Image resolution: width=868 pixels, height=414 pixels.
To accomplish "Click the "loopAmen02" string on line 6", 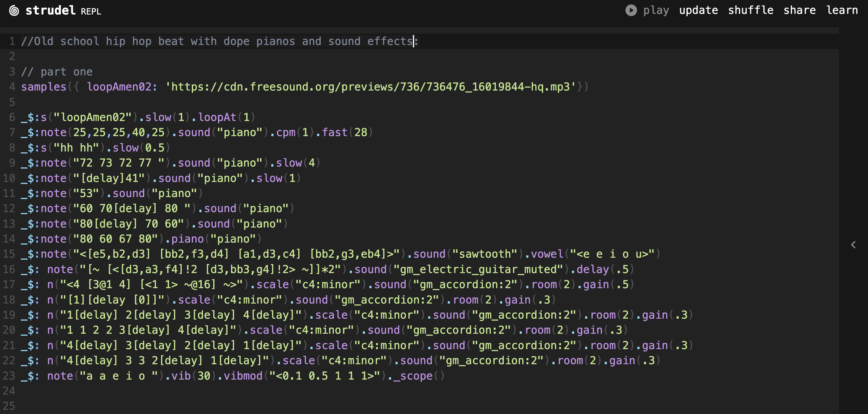I will pos(93,117).
